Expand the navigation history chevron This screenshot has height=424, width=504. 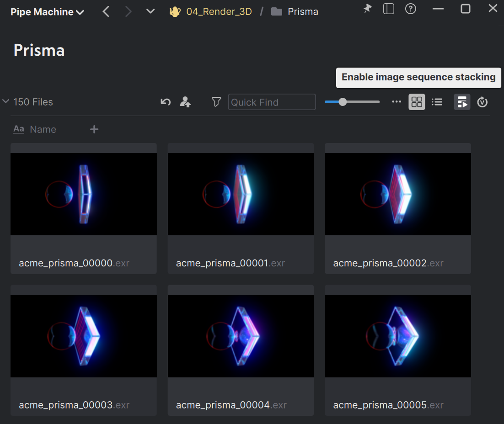pos(150,11)
